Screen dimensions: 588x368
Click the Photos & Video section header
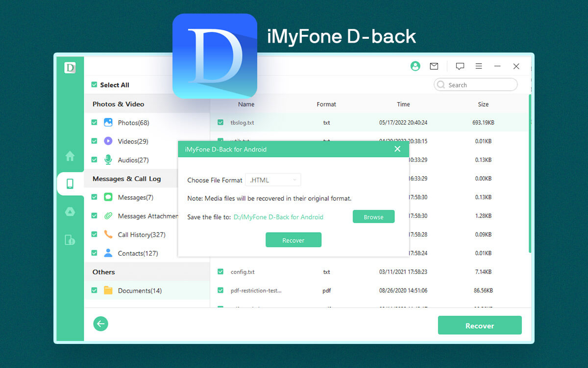[119, 104]
